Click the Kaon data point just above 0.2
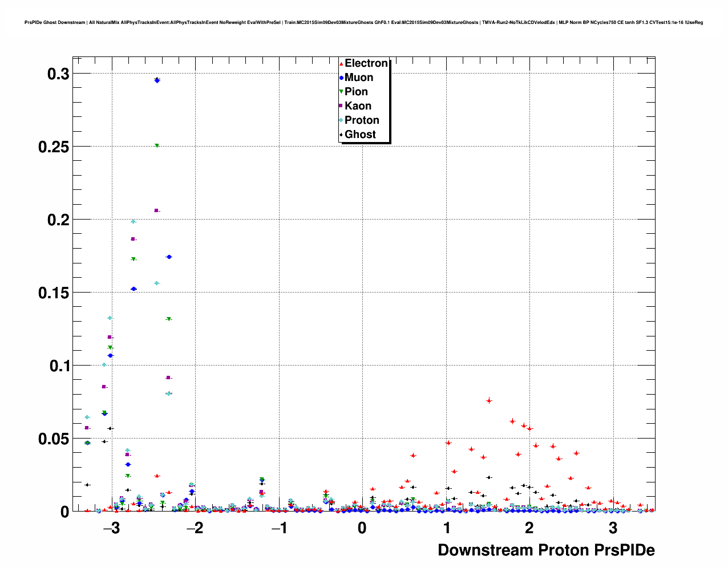This screenshot has height=568, width=728. [x=157, y=210]
